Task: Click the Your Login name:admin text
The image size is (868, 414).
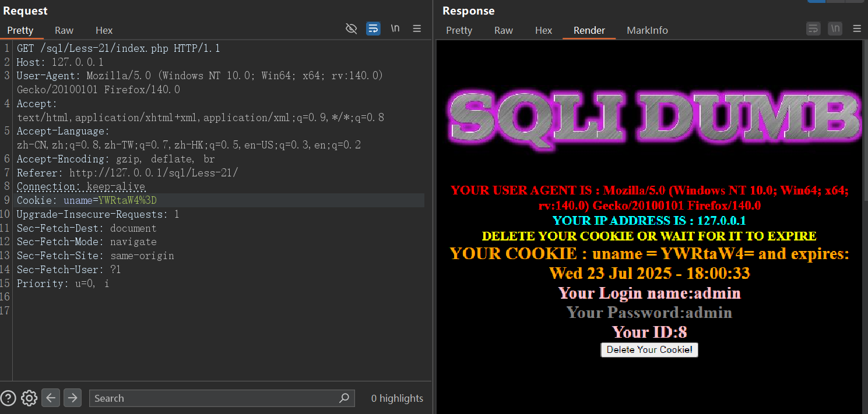Action: (x=649, y=293)
